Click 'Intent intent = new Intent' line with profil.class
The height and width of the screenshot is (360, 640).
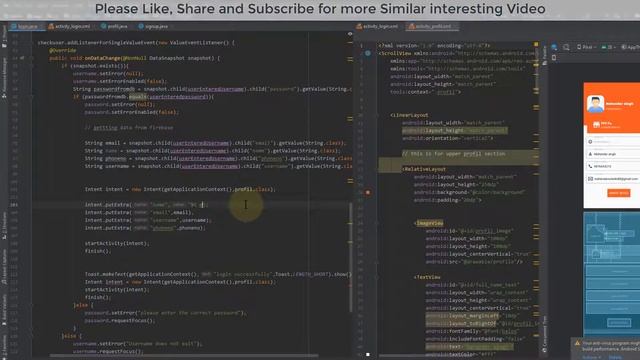tap(180, 189)
